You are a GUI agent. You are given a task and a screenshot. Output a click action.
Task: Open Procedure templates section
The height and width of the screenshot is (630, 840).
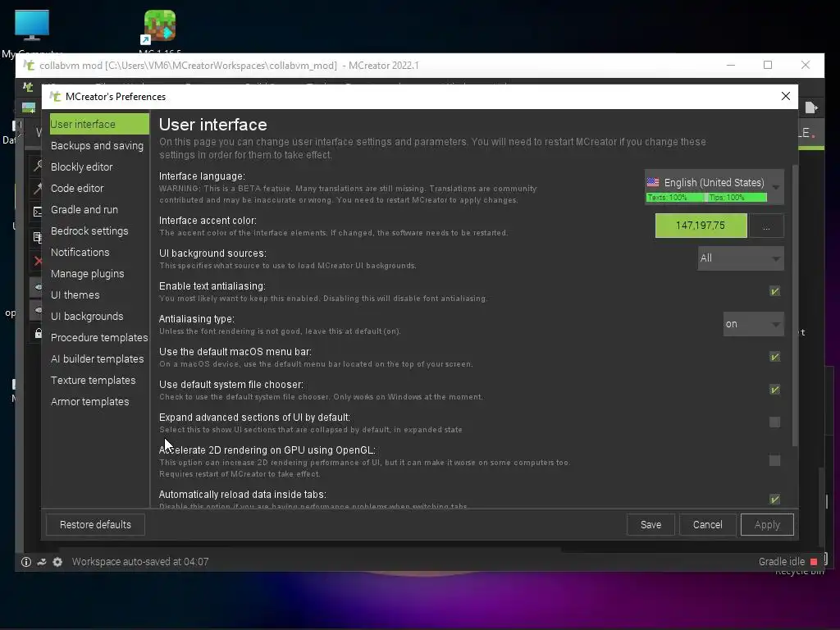[99, 337]
